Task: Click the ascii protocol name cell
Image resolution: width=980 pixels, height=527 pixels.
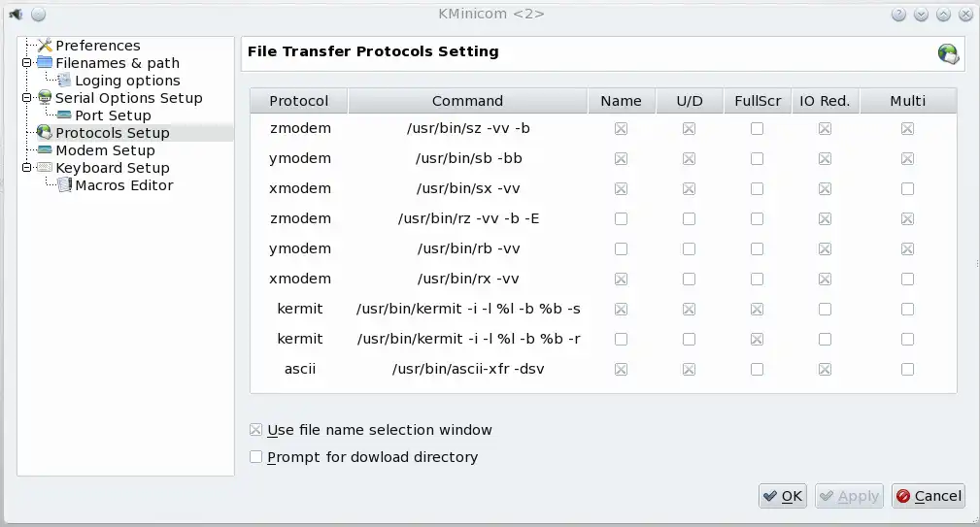Action: pyautogui.click(x=299, y=369)
